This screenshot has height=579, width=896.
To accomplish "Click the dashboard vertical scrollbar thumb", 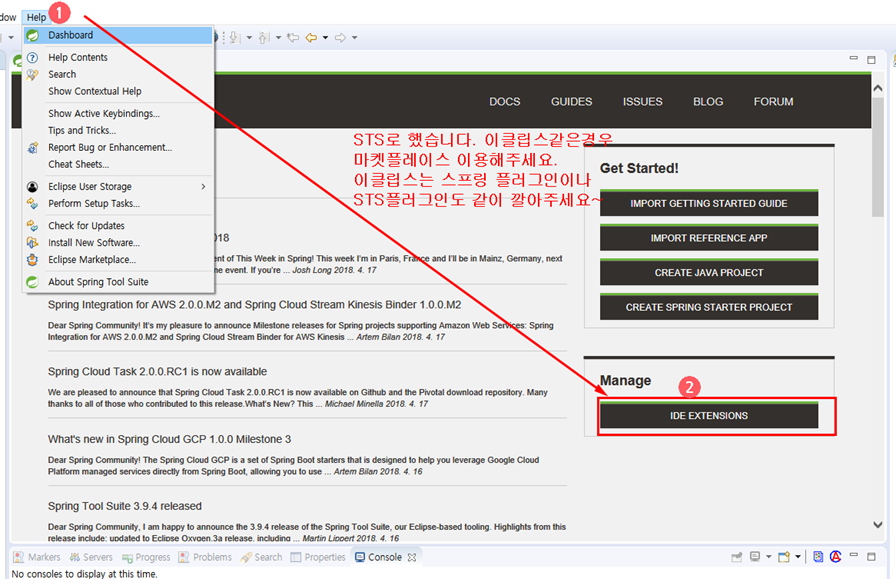I will [x=878, y=157].
